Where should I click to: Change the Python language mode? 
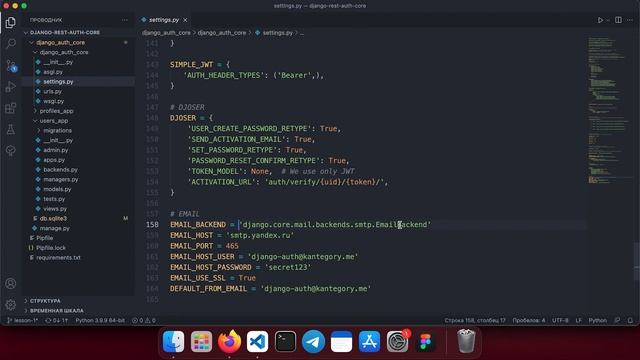point(598,320)
